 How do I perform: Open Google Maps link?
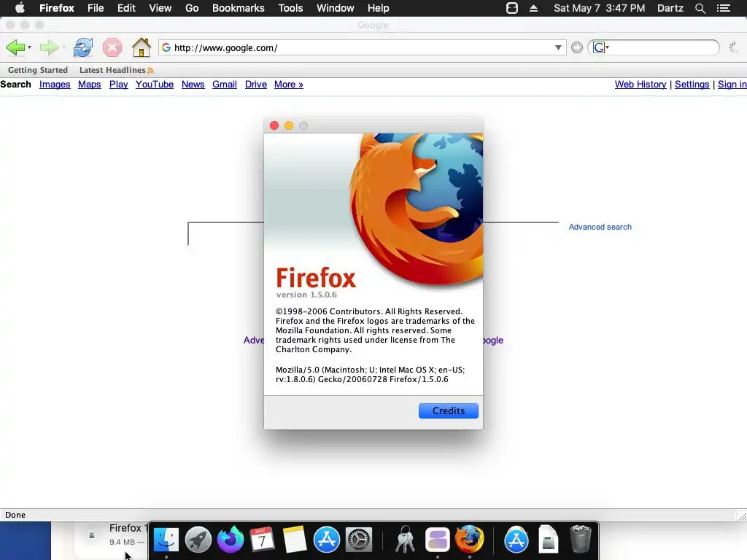pos(90,85)
